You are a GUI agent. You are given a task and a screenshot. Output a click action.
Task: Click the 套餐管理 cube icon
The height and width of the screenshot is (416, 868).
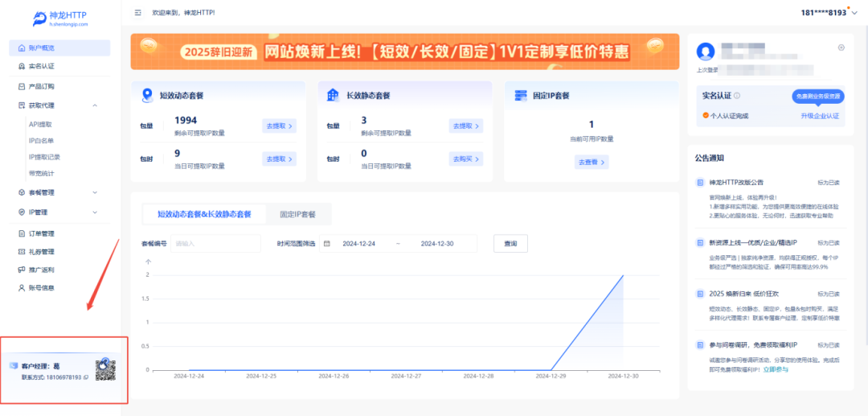click(x=22, y=192)
